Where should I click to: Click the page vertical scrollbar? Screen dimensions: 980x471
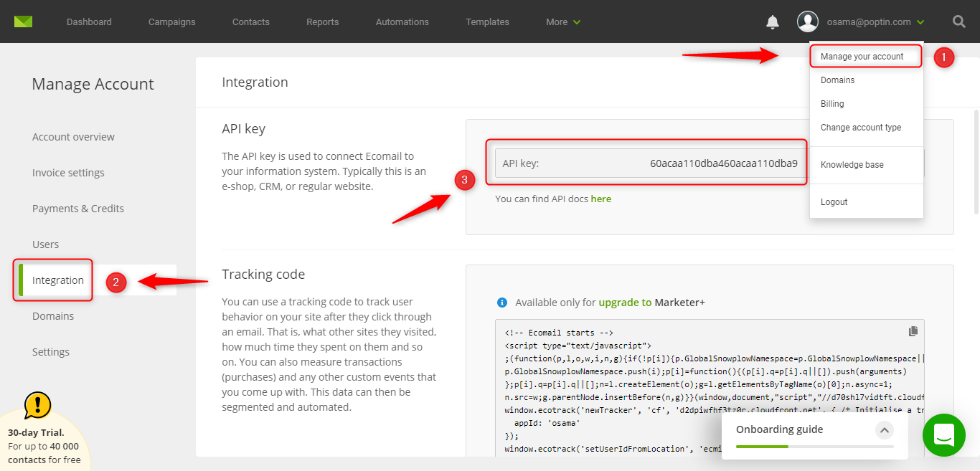coord(976,161)
